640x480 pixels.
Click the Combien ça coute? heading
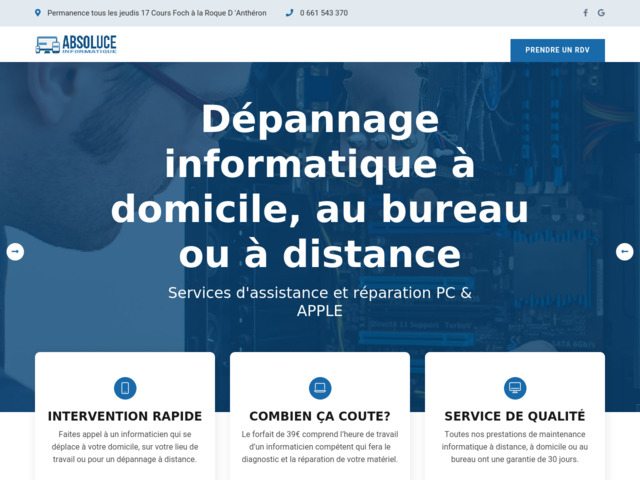[320, 416]
